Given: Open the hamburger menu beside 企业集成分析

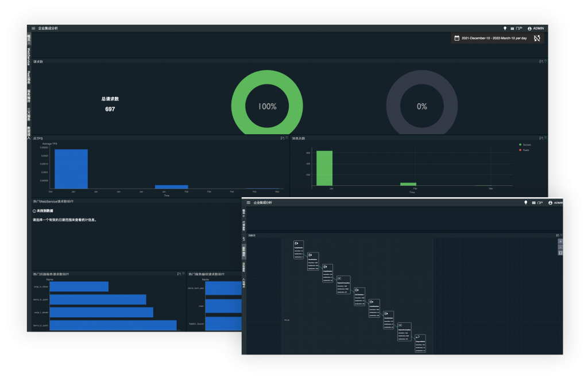Looking at the screenshot, I should pos(33,28).
